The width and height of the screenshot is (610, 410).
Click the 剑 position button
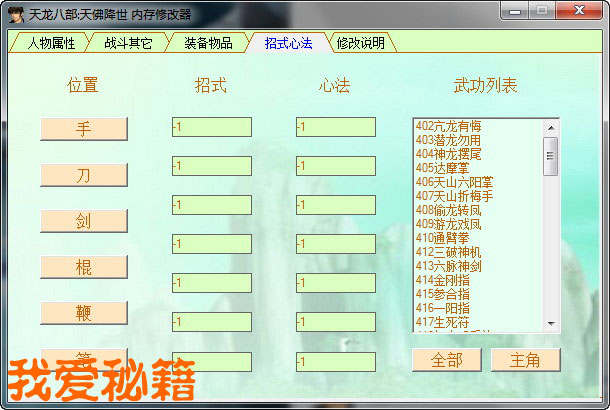pyautogui.click(x=84, y=221)
